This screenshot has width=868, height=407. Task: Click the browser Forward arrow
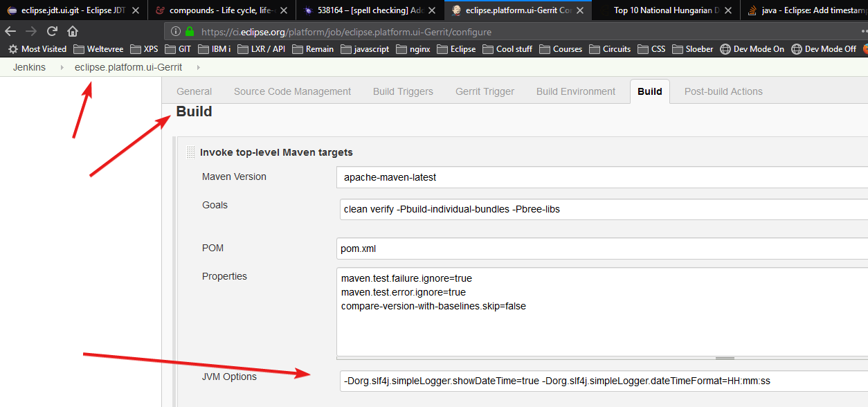pos(31,31)
